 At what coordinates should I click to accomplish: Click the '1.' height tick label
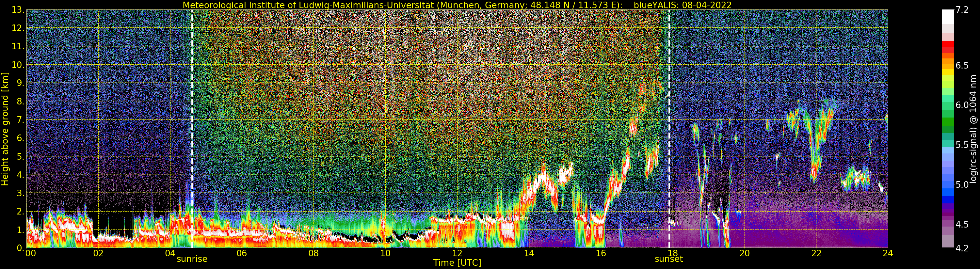coord(21,229)
